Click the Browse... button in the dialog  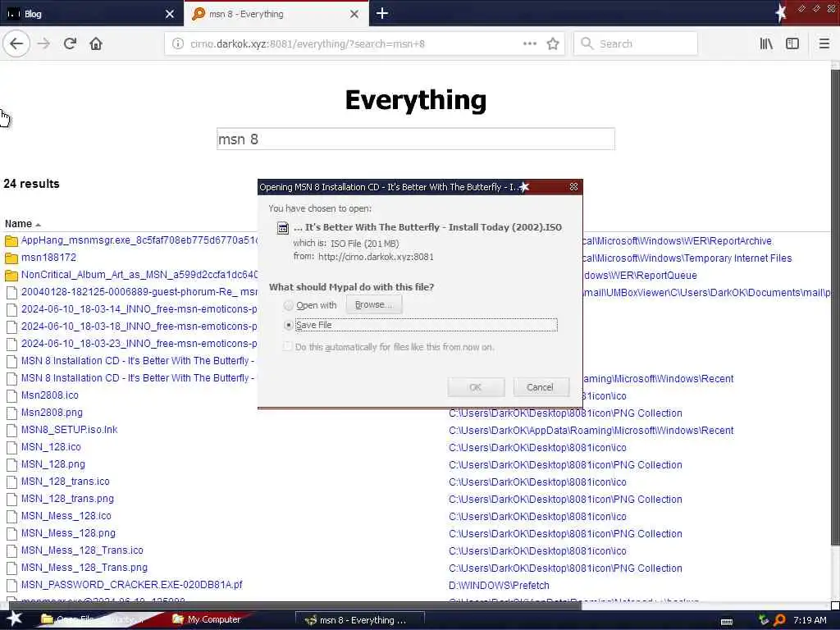pyautogui.click(x=374, y=305)
